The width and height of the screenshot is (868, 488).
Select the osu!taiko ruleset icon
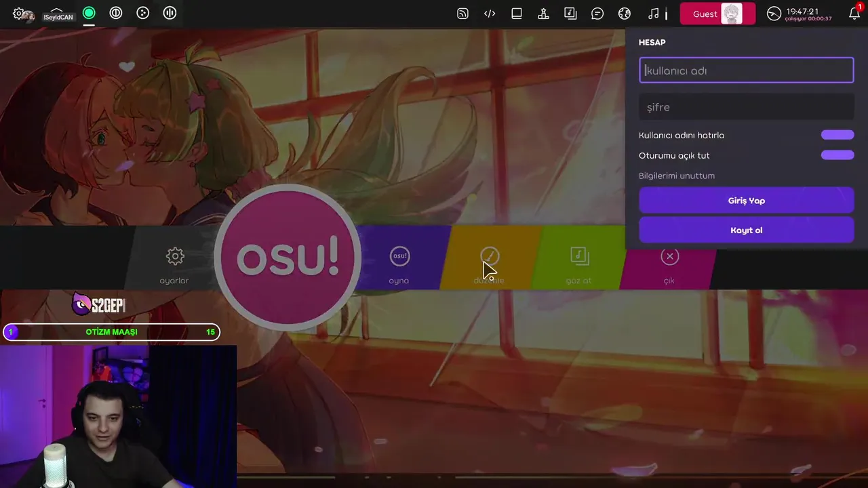click(116, 13)
